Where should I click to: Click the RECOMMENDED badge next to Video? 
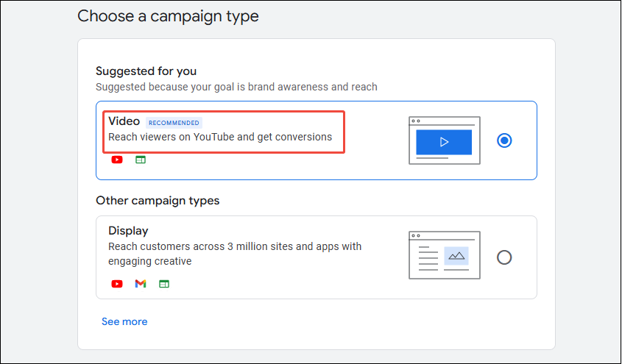(x=174, y=123)
